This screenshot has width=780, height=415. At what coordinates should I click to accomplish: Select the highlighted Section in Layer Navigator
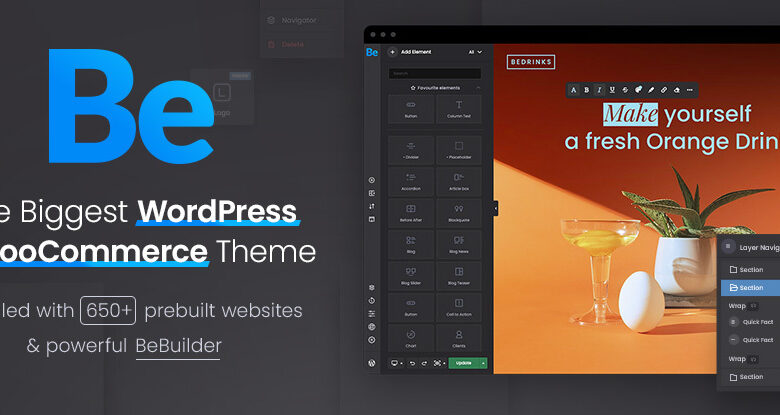click(750, 288)
